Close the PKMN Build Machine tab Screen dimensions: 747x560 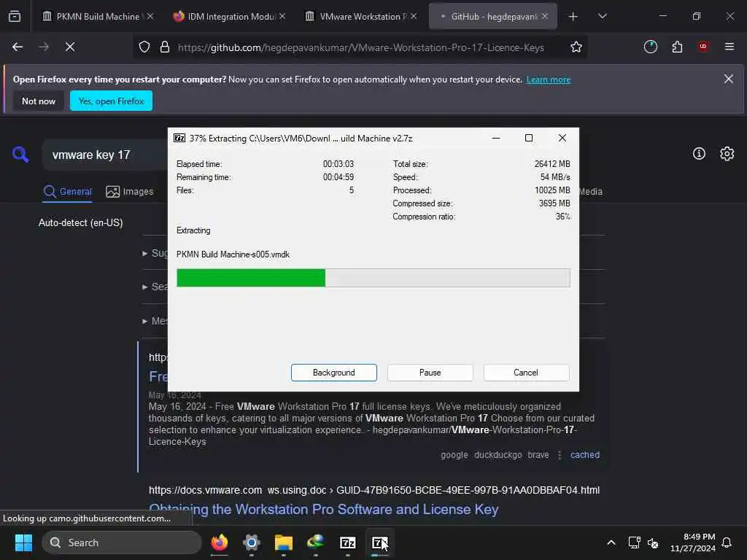tap(150, 16)
